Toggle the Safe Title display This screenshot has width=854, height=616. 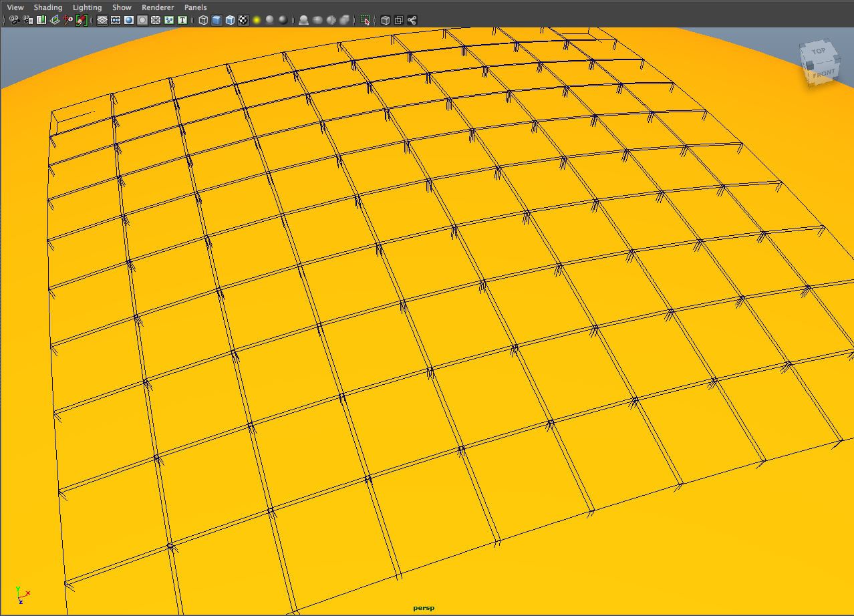182,20
